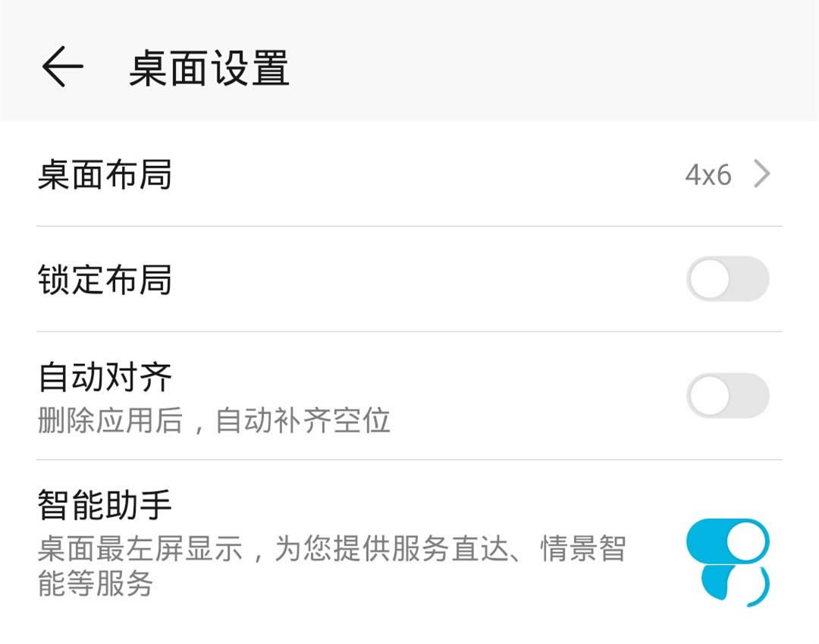Screen dimensions: 819x644
Task: Tap the 4x6 layout value
Action: [x=708, y=175]
